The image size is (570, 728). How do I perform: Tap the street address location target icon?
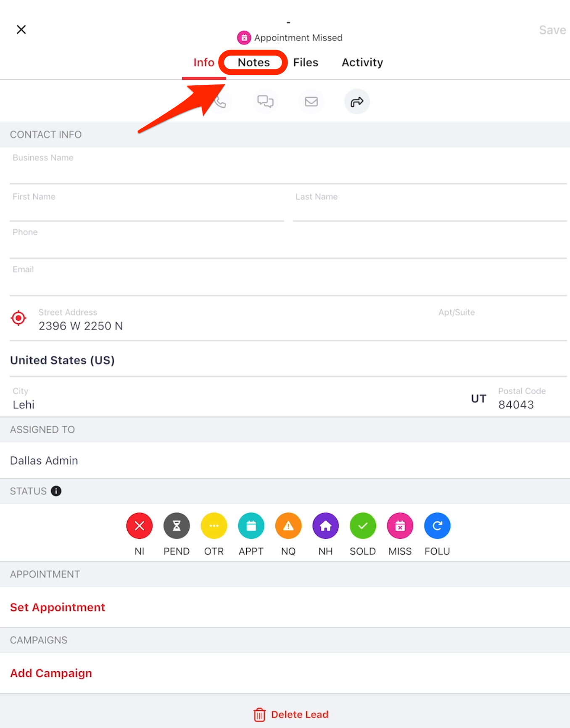tap(18, 318)
